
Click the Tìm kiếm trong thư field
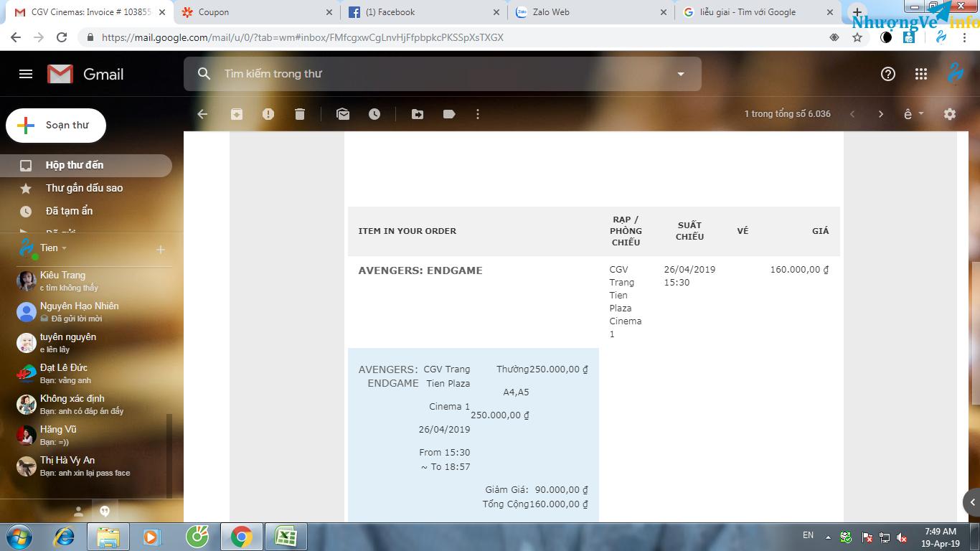443,74
